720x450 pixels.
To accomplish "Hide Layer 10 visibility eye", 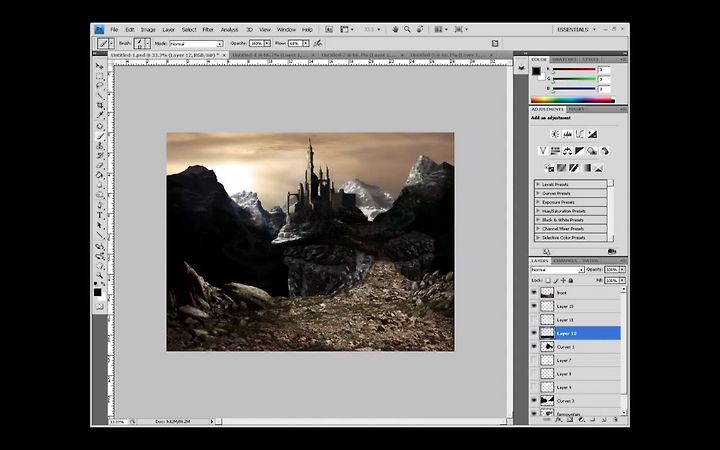I will (534, 306).
